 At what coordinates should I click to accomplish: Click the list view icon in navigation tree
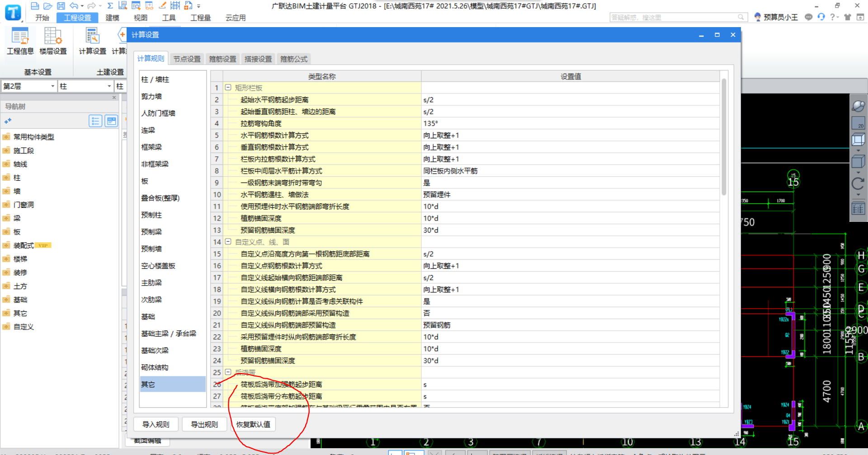[95, 121]
